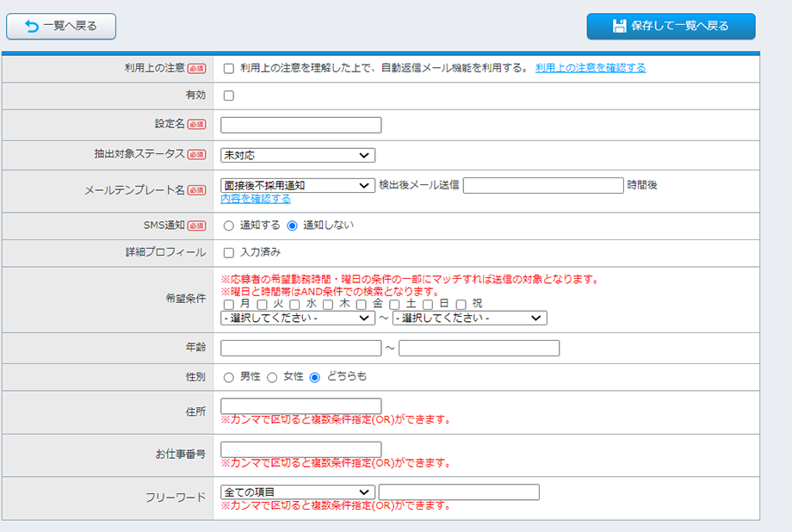
Task: Select the 女性 gender radio button
Action: pyautogui.click(x=272, y=377)
